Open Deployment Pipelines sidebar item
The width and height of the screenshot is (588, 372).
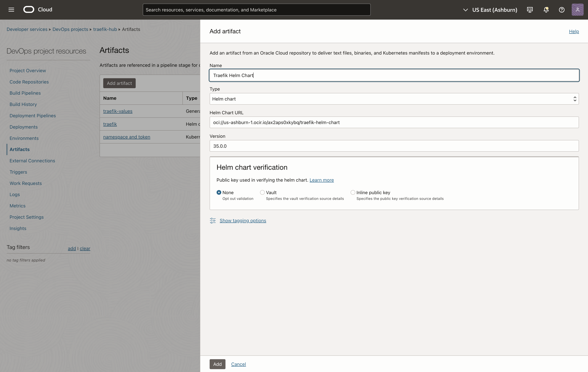tap(33, 116)
